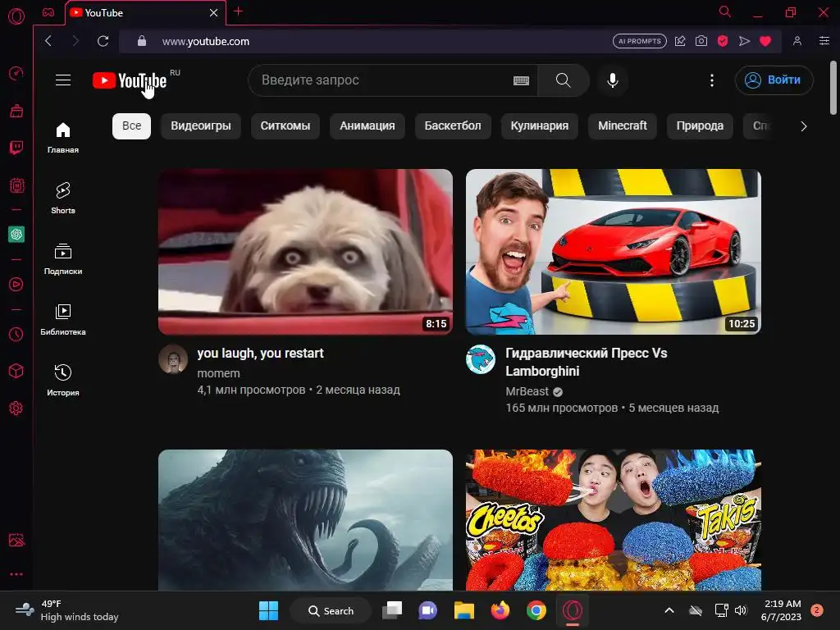Select the Анимация filter chip
Image resolution: width=840 pixels, height=630 pixels.
[x=367, y=126]
